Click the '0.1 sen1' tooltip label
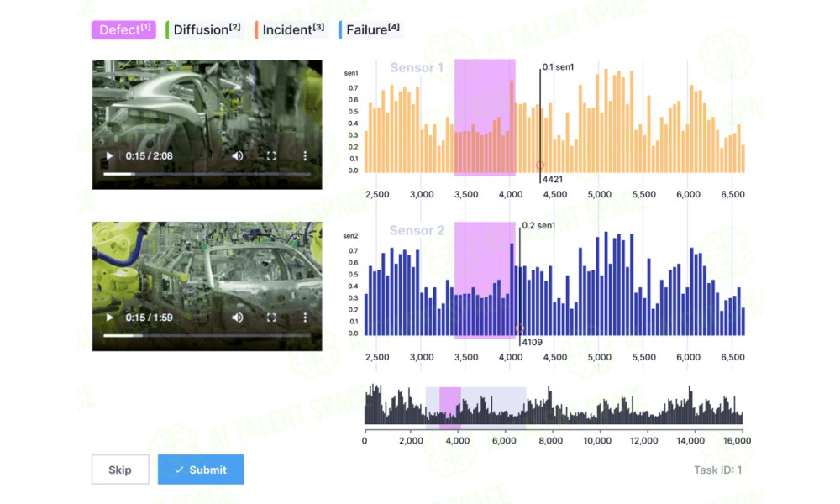 (x=559, y=67)
